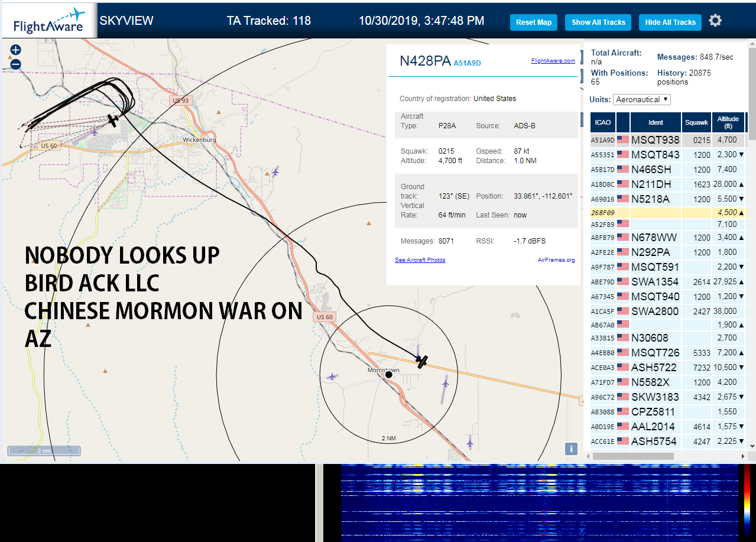Click the Morristown site position marker
The height and width of the screenshot is (542, 756).
388,375
